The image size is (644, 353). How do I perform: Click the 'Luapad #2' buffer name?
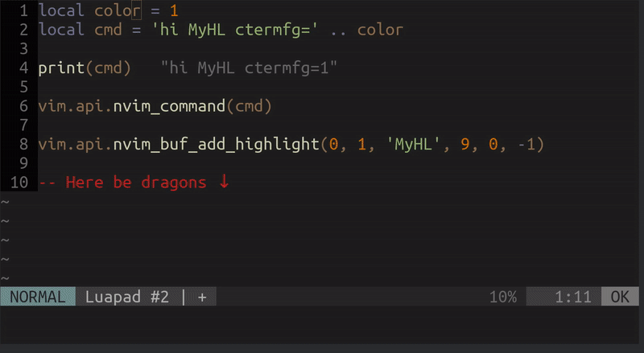point(127,297)
